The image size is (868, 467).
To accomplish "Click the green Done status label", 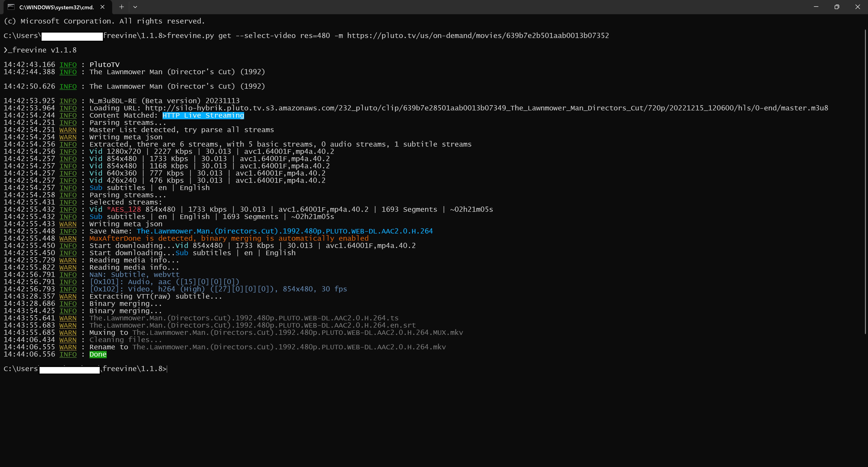I will tap(98, 354).
